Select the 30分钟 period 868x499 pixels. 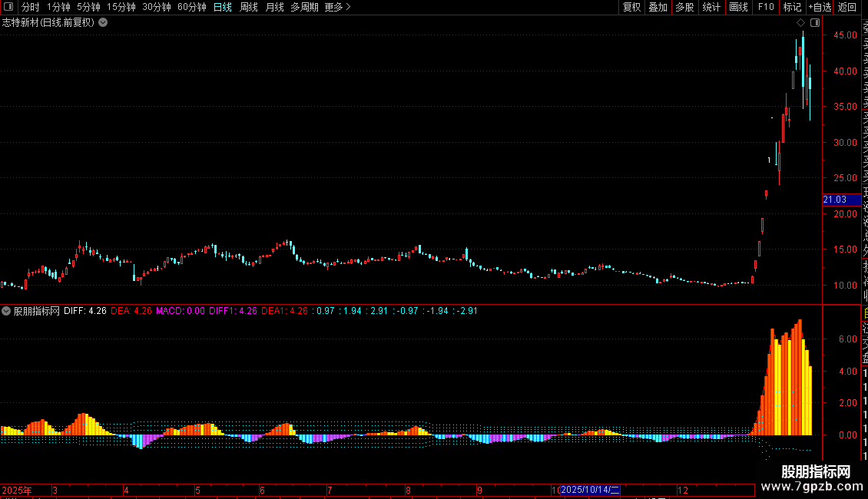(157, 7)
